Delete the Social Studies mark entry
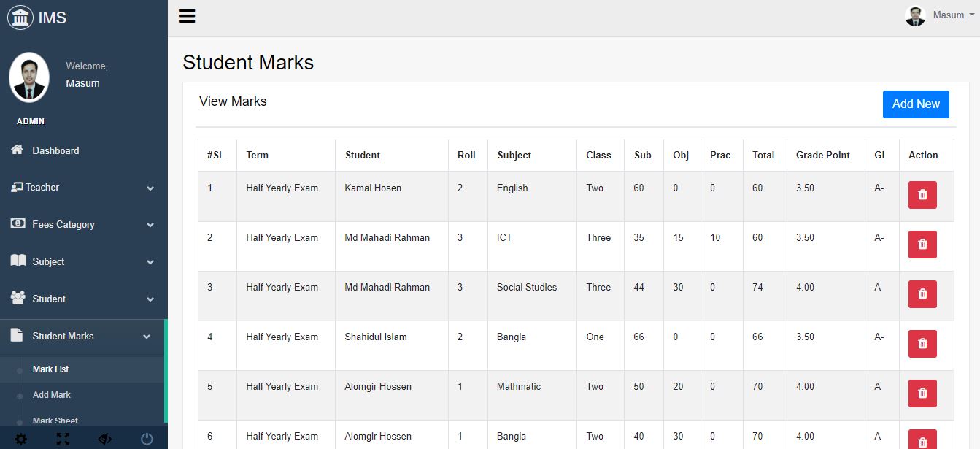This screenshot has width=980, height=449. 922,294
